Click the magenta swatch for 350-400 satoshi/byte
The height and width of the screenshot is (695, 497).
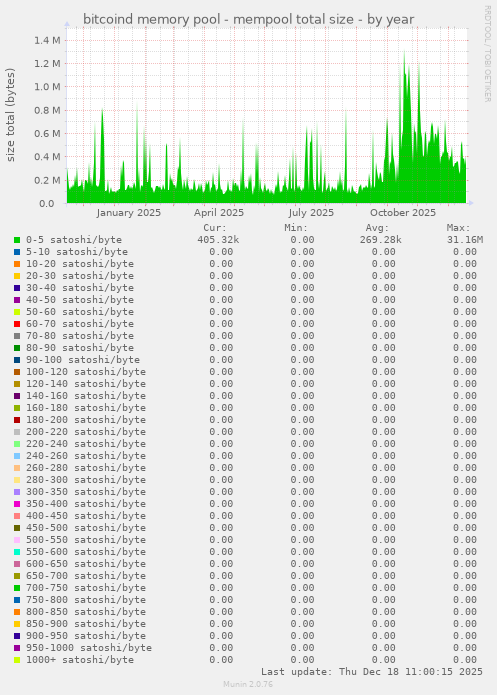17,504
